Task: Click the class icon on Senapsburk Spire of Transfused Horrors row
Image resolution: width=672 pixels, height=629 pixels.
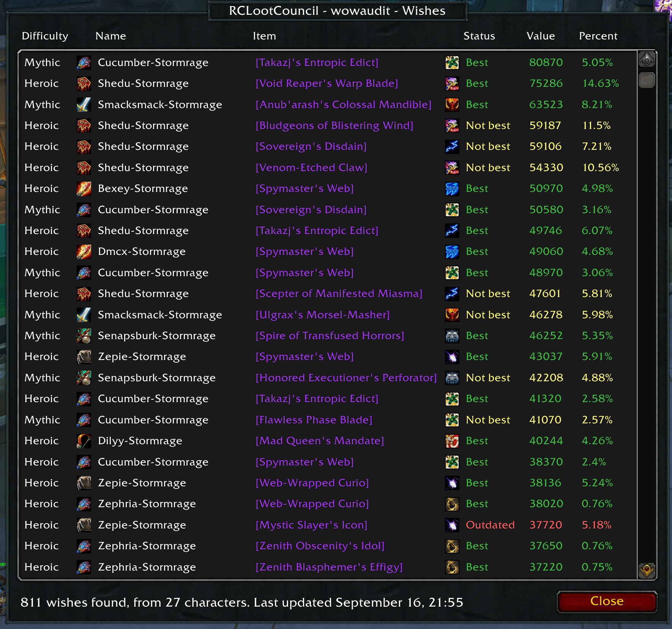Action: 84,336
